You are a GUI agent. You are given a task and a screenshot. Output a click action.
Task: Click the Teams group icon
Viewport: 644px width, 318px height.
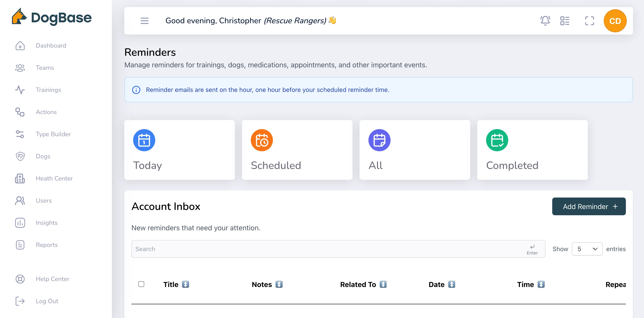point(20,68)
